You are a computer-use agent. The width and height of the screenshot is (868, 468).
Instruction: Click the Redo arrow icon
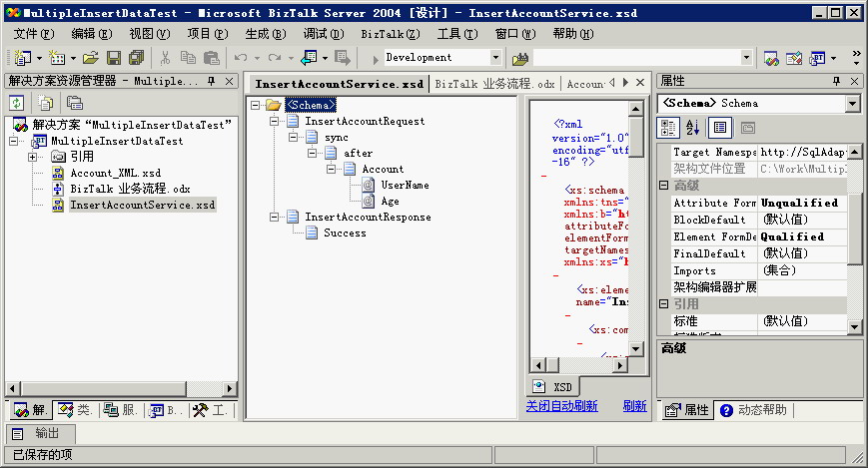[x=275, y=58]
